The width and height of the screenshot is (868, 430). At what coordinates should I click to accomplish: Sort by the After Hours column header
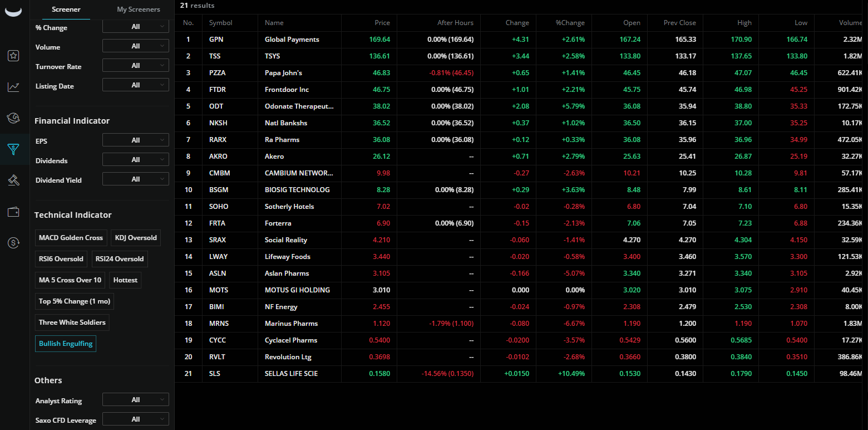pyautogui.click(x=455, y=23)
